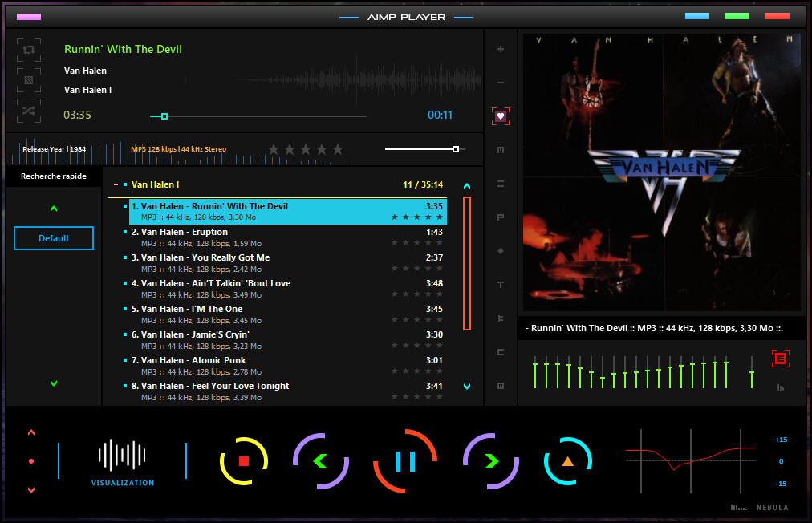Stop playback with the yellow stop button
This screenshot has width=812, height=523.
(244, 461)
